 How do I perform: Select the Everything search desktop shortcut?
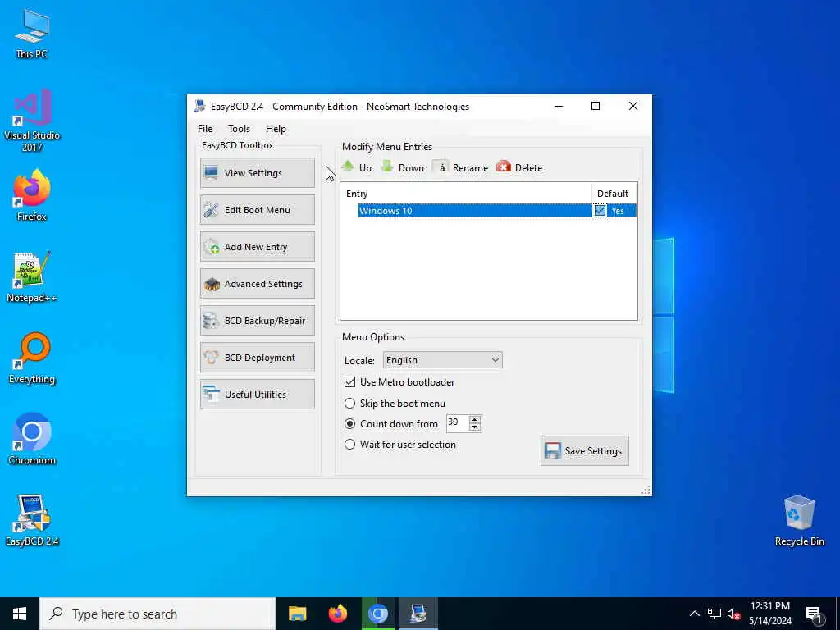[x=32, y=358]
